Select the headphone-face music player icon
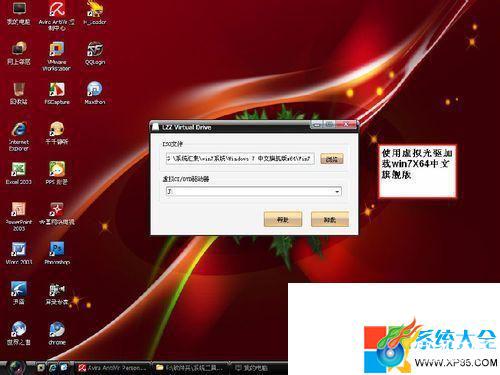 click(x=57, y=133)
